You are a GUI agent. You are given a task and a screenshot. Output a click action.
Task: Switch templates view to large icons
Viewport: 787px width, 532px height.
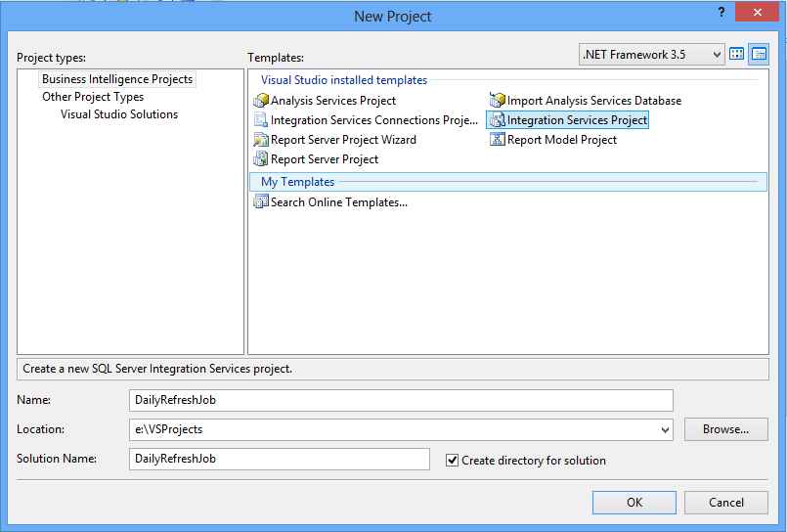(x=737, y=54)
